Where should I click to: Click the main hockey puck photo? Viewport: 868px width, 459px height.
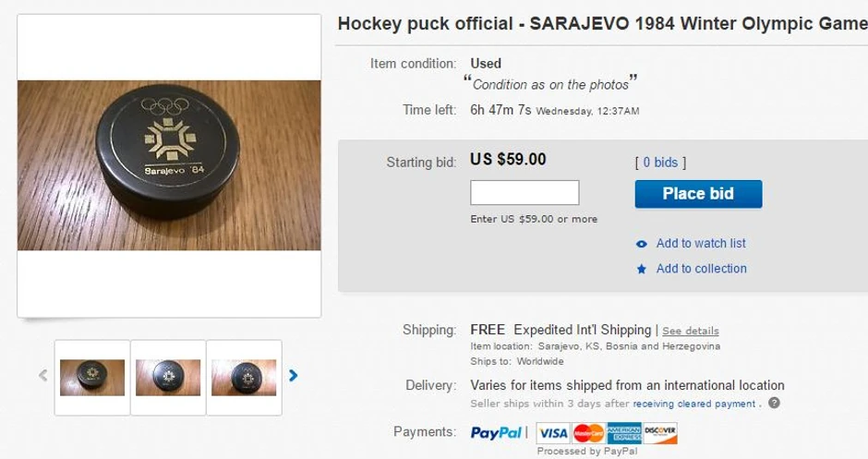click(169, 165)
